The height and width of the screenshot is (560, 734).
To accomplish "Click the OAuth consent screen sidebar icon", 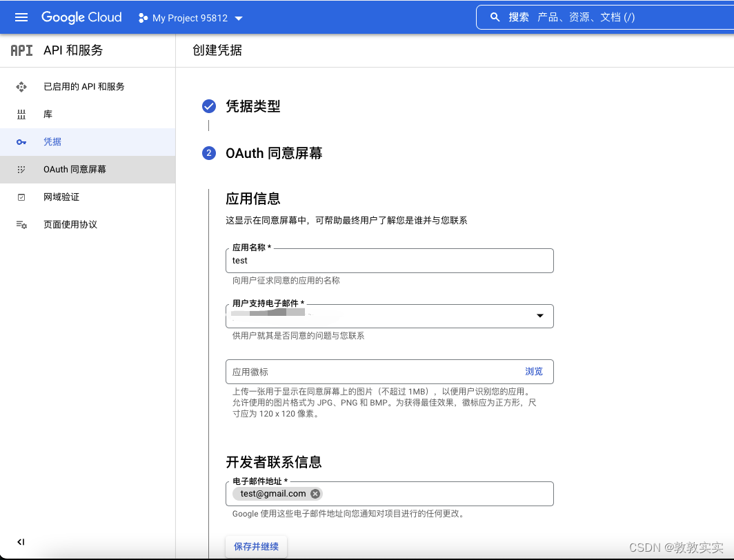I will [x=21, y=170].
